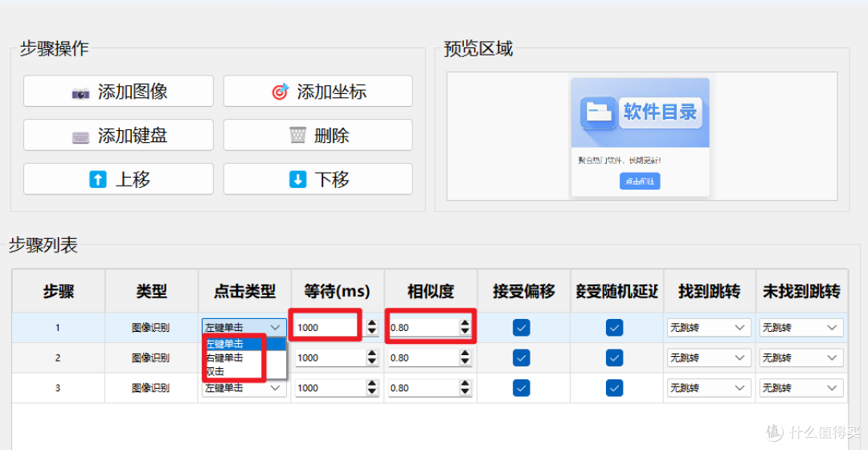Click the 点击类型 column header
Viewport: 868px width, 450px height.
click(244, 291)
